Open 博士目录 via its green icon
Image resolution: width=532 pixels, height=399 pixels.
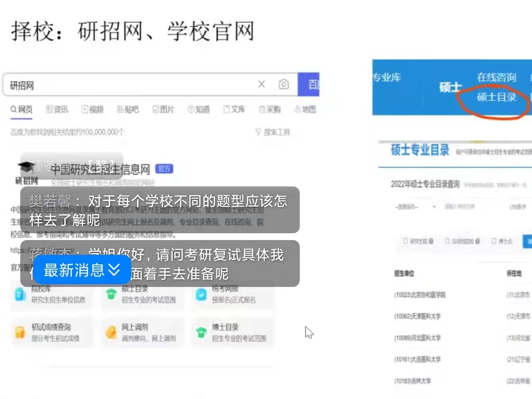pyautogui.click(x=201, y=332)
